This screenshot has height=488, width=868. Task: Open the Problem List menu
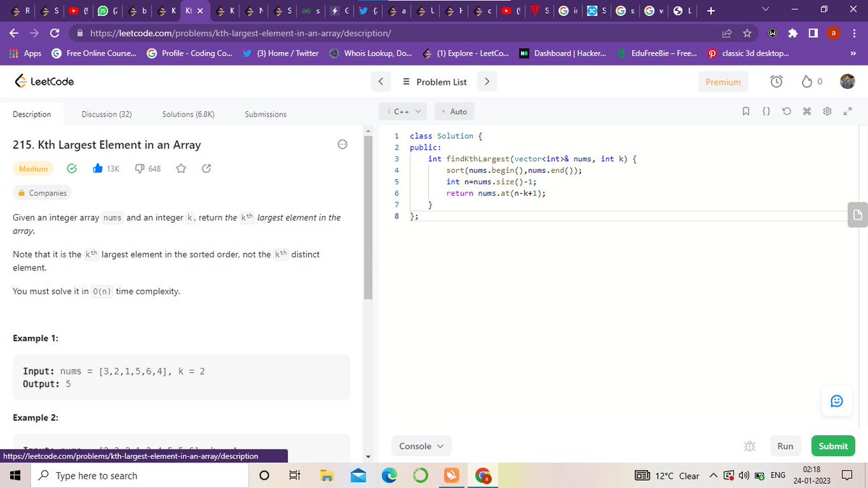point(435,82)
